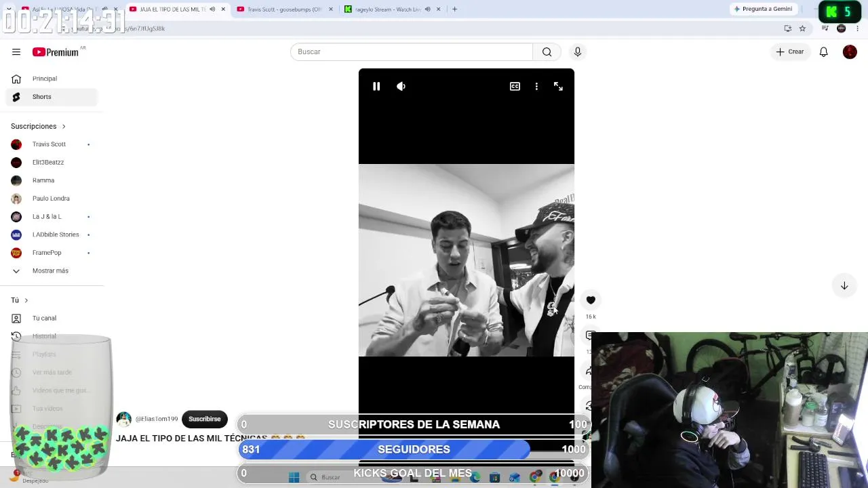This screenshot has height=488, width=868.
Task: Click the search magnifier button
Action: point(547,52)
